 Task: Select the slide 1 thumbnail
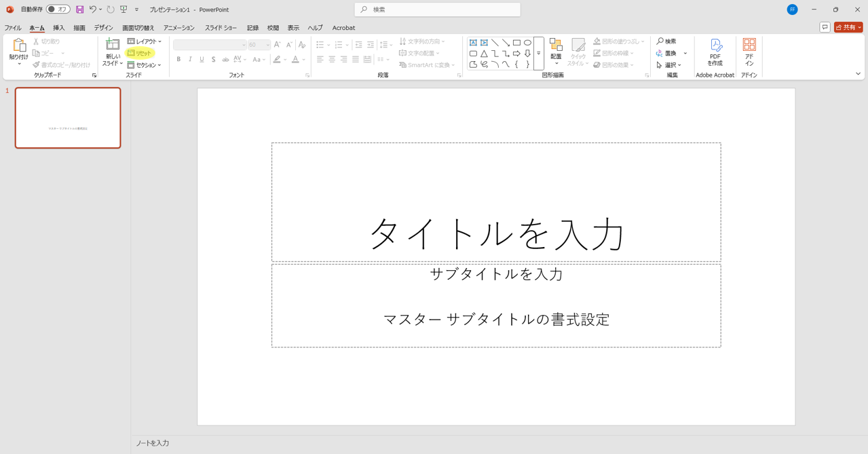click(x=68, y=117)
